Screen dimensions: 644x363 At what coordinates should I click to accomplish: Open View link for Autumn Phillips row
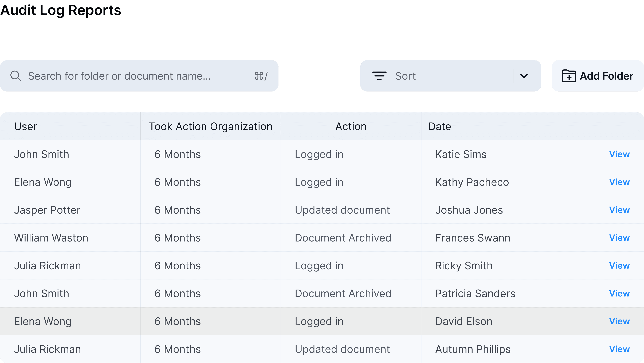point(619,349)
